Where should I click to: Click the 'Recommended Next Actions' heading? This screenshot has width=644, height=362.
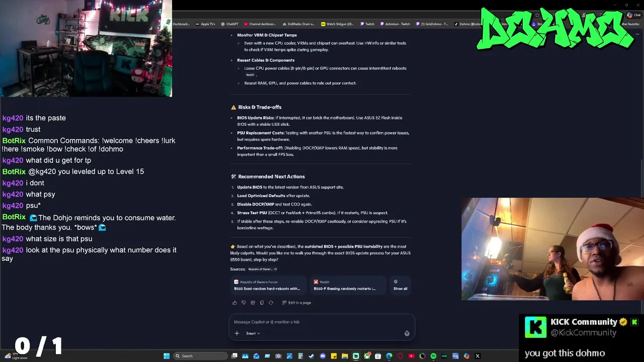tap(271, 176)
